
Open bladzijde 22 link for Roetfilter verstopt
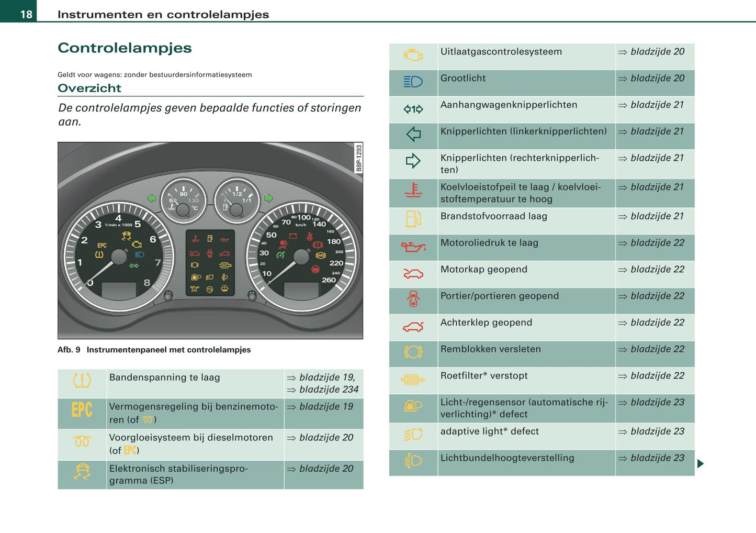click(651, 376)
